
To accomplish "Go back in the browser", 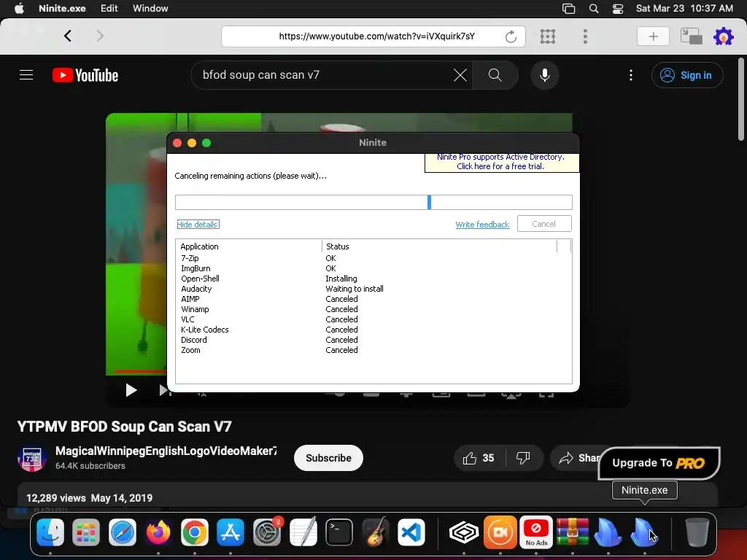I will pyautogui.click(x=68, y=36).
